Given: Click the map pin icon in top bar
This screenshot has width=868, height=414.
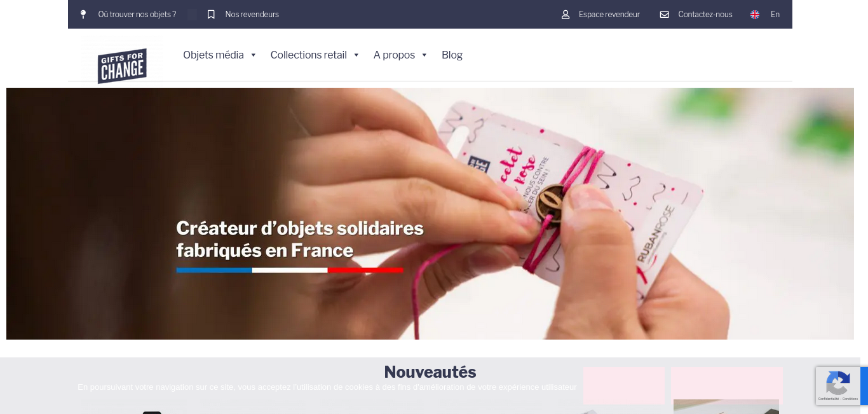Looking at the screenshot, I should point(83,14).
